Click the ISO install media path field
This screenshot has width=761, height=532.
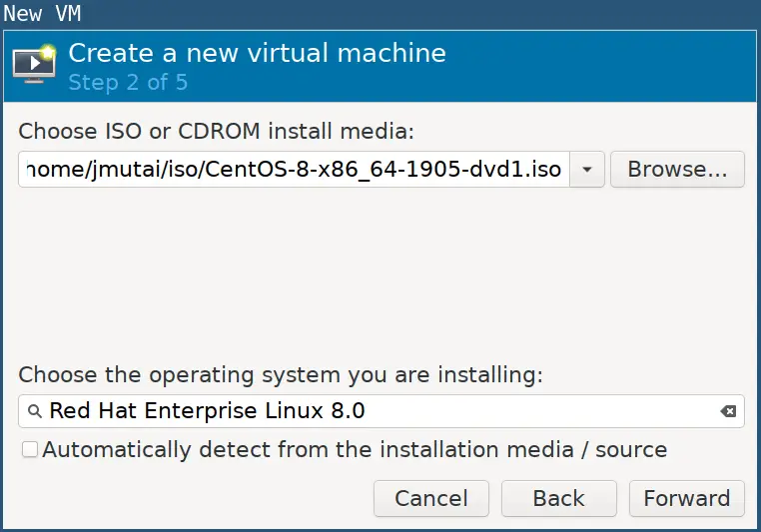point(294,170)
